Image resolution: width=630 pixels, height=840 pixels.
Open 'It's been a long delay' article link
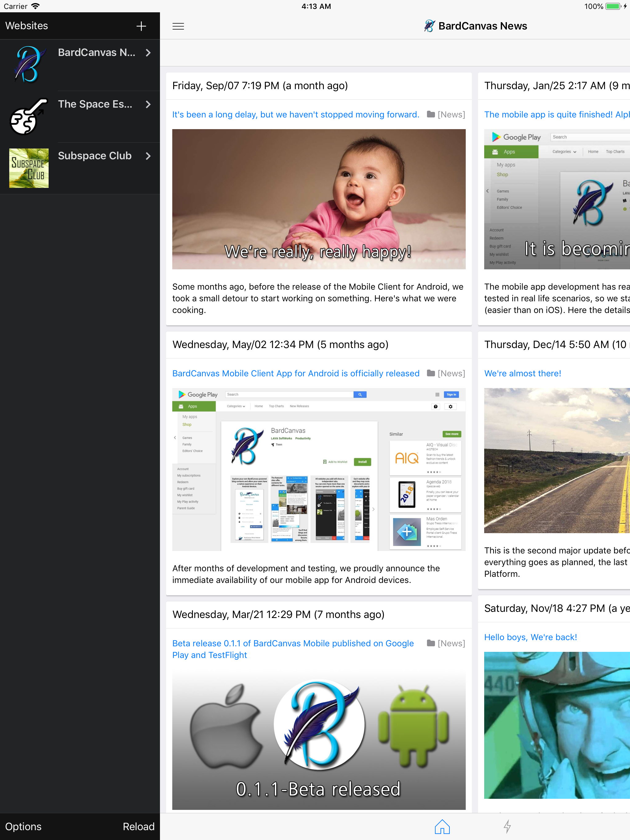pyautogui.click(x=296, y=115)
